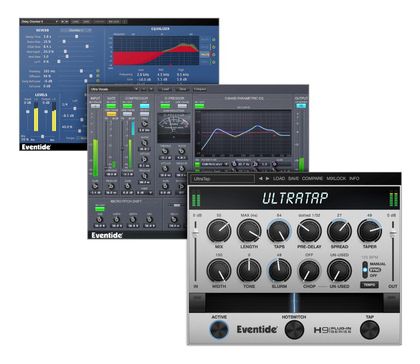This screenshot has height=364, width=420.
Task: Click the HOTSWITCH button
Action: (294, 330)
